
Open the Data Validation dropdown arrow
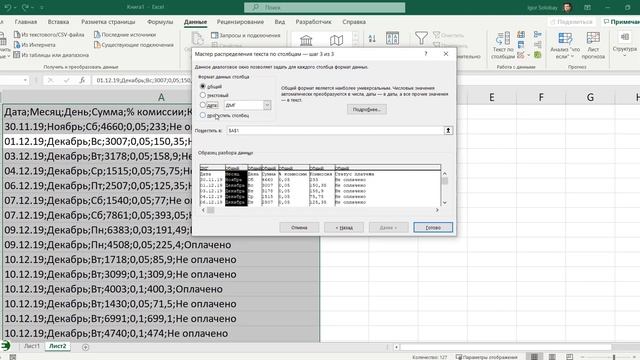pos(529,55)
